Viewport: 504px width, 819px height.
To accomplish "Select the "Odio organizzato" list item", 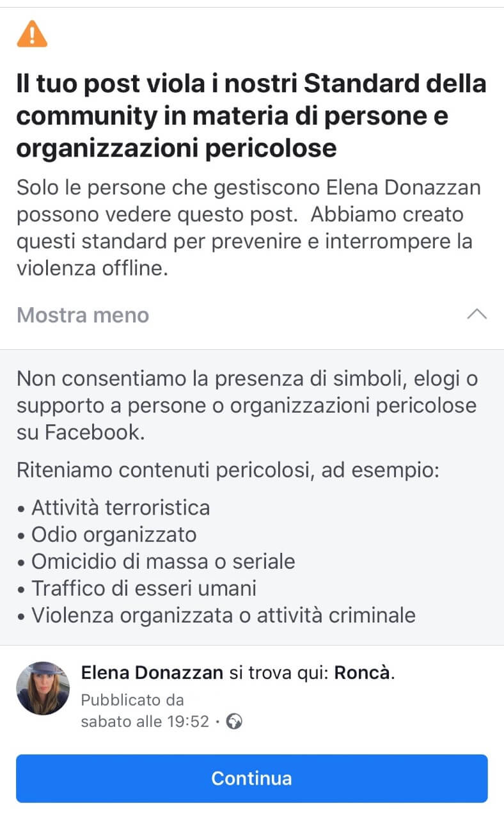I will coord(114,534).
